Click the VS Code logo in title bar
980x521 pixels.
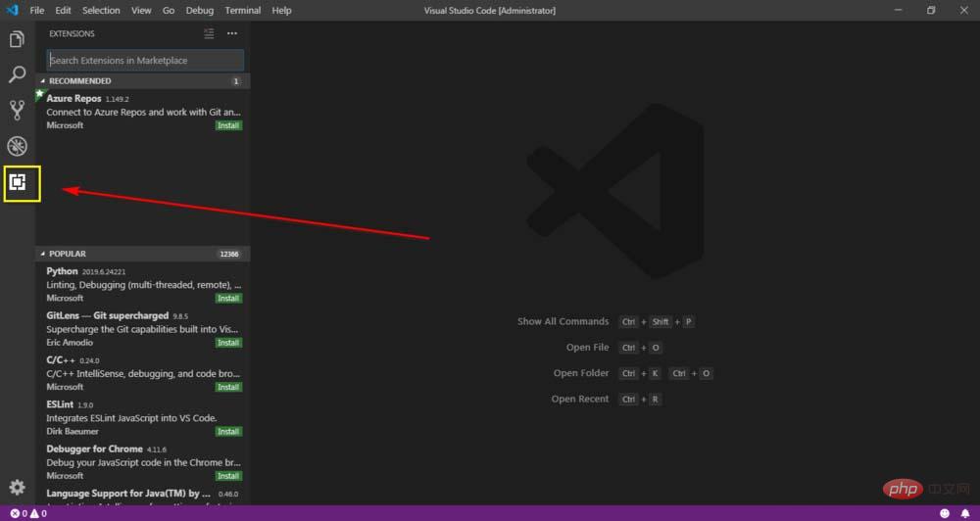(13, 10)
